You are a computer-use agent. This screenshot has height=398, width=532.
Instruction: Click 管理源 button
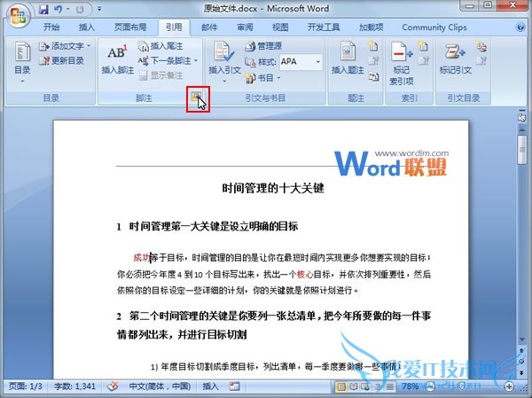pos(263,46)
